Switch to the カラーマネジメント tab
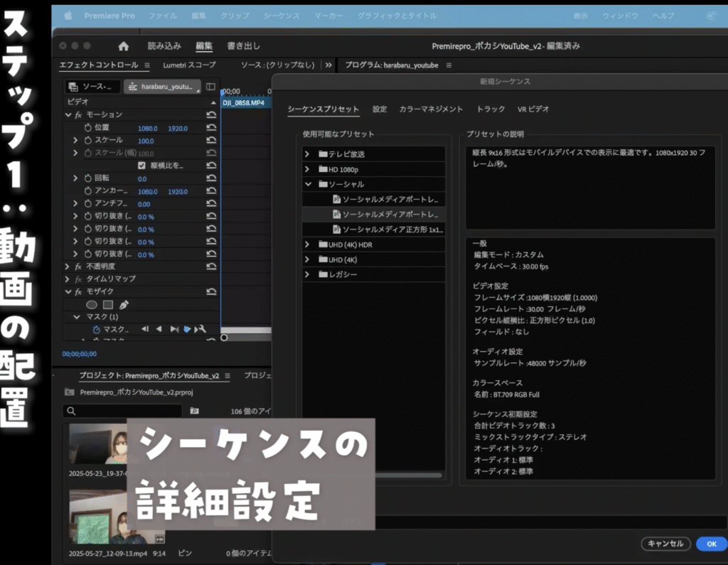The width and height of the screenshot is (728, 565). 431,109
